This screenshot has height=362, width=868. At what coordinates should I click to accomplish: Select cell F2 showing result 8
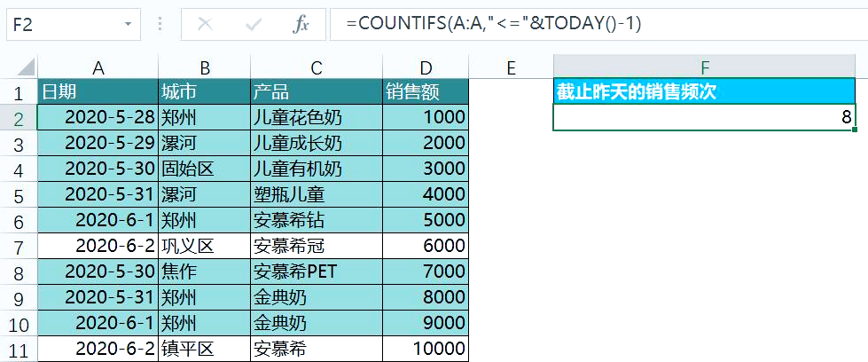(x=704, y=117)
